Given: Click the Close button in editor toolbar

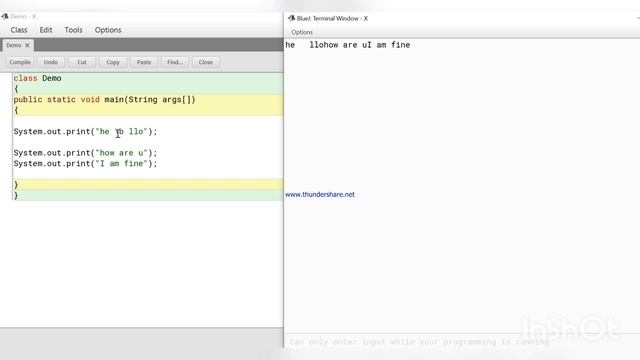Looking at the screenshot, I should click(206, 62).
